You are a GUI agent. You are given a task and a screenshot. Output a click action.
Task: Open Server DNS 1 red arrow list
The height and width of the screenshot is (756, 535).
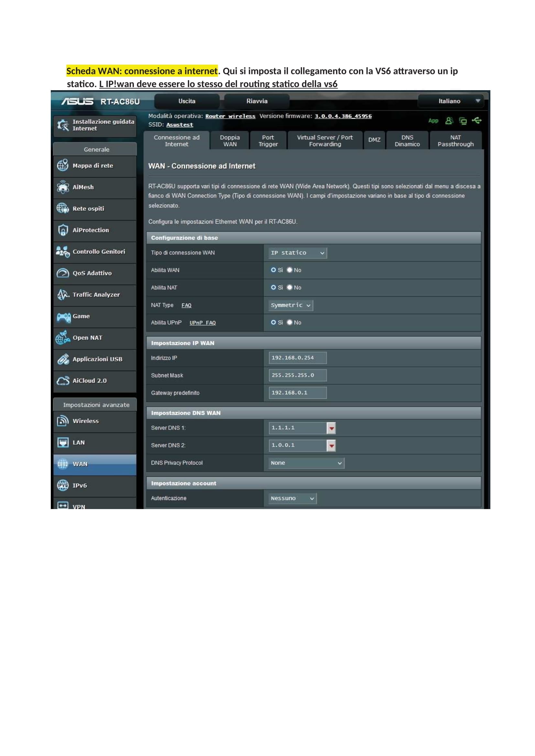tap(331, 428)
